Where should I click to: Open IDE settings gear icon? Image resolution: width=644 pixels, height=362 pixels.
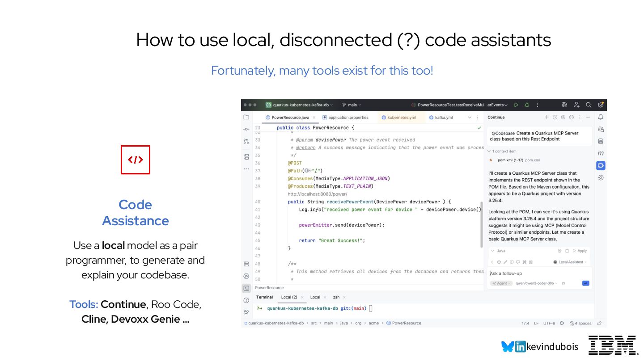(x=601, y=105)
